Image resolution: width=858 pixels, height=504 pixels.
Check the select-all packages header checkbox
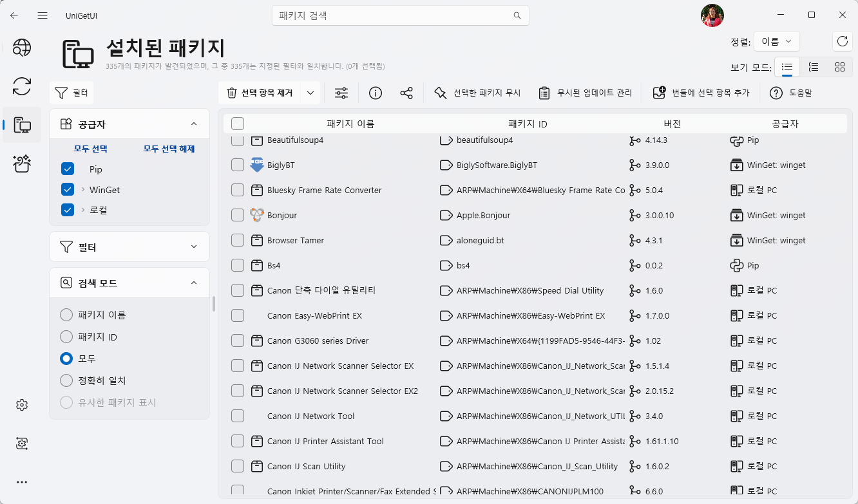point(238,124)
